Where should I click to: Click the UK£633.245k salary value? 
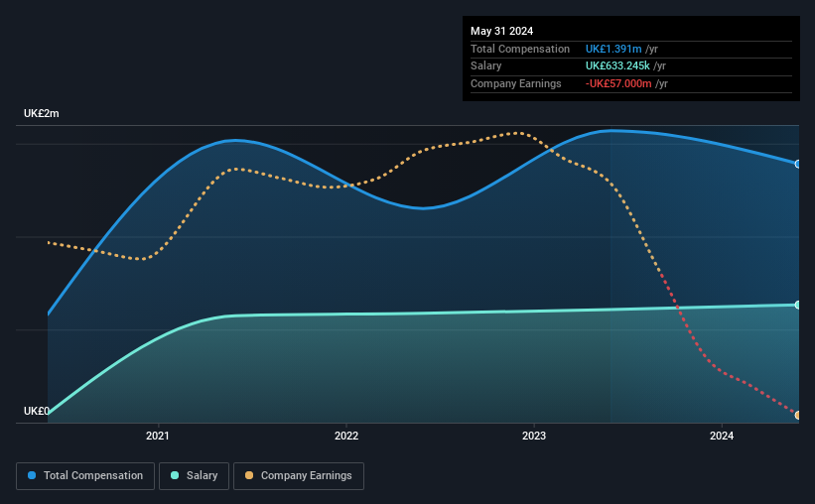617,66
